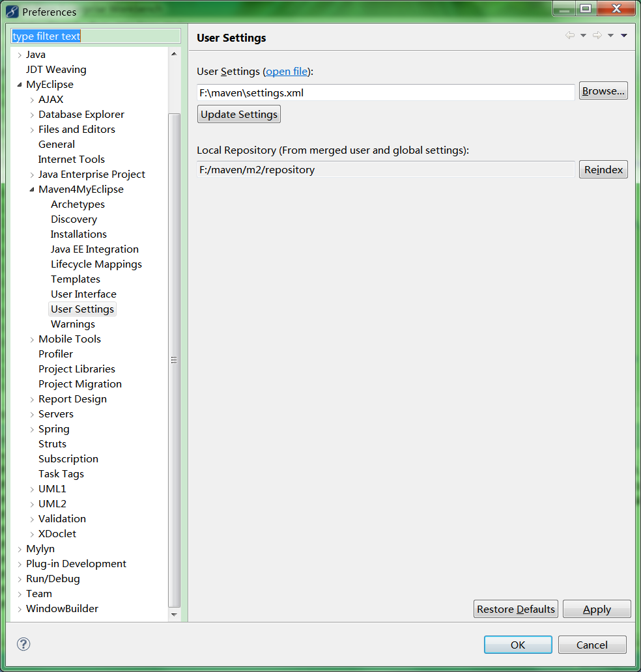The width and height of the screenshot is (641, 672).
Task: Click the Apply button
Action: [x=597, y=609]
